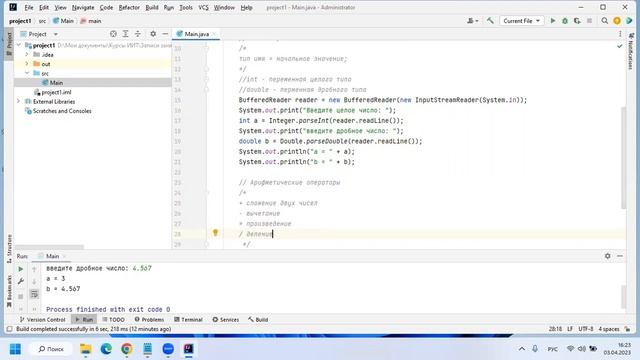This screenshot has width=640, height=360.
Task: Click the JetBrains Toolbox icon at the toolbar's right end
Action: tap(629, 20)
